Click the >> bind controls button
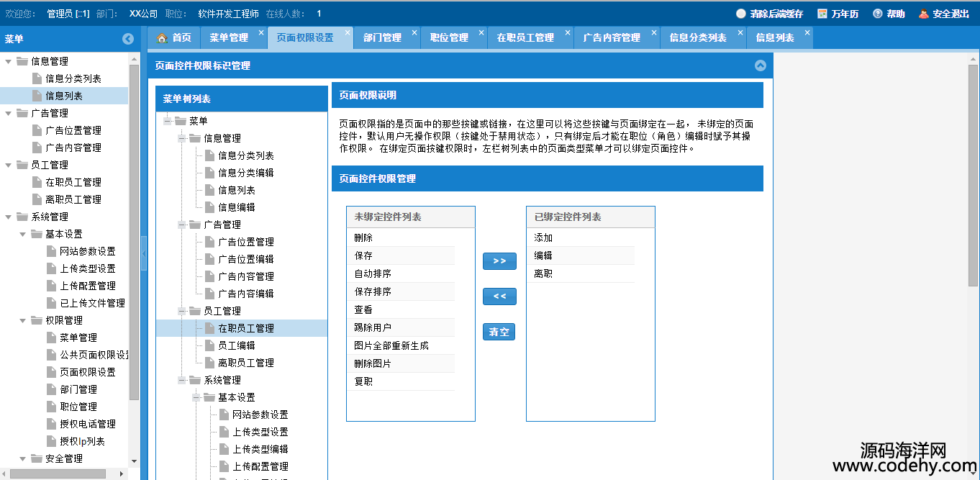This screenshot has height=480, width=980. click(499, 261)
